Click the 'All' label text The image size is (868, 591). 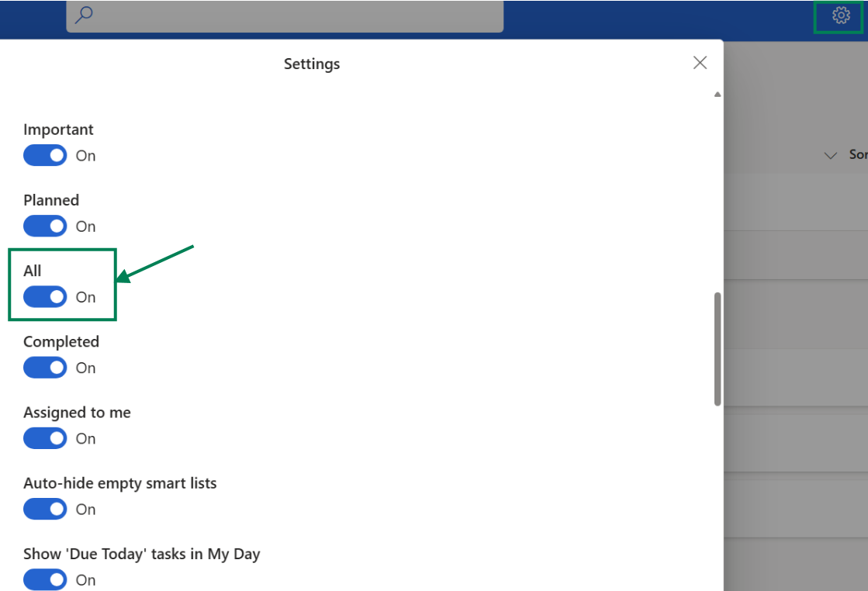click(32, 271)
